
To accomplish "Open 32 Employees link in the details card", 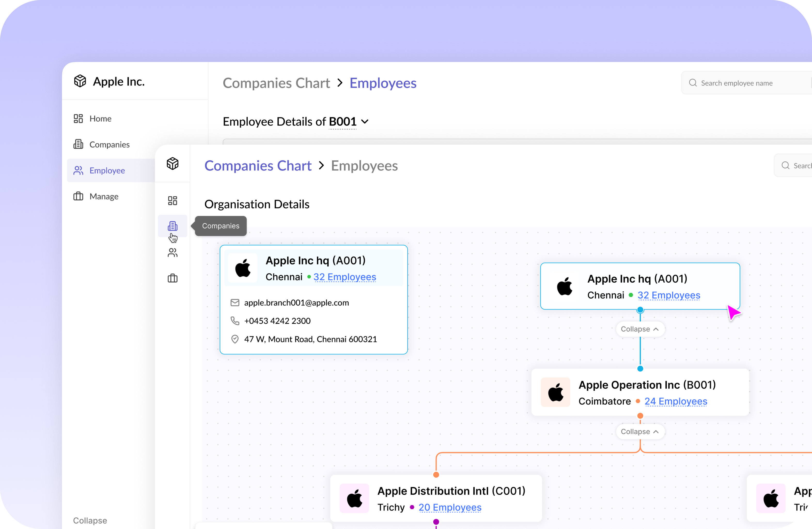I will pos(345,277).
